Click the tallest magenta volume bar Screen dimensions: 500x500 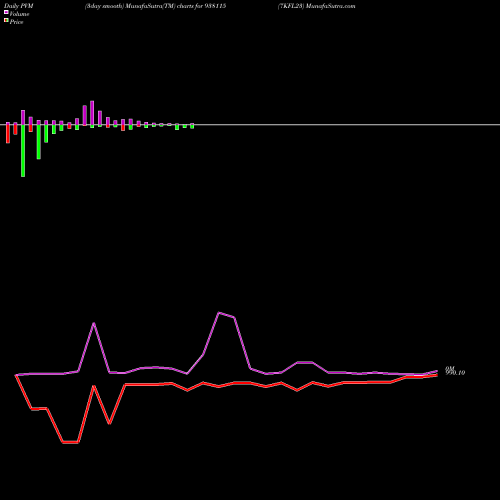coord(92,113)
